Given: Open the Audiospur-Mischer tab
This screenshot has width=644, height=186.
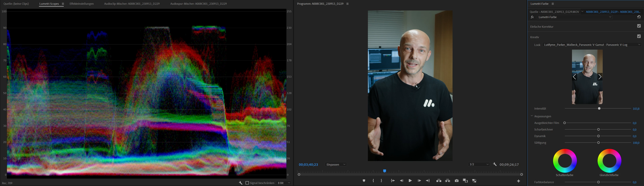Looking at the screenshot, I should click(198, 4).
